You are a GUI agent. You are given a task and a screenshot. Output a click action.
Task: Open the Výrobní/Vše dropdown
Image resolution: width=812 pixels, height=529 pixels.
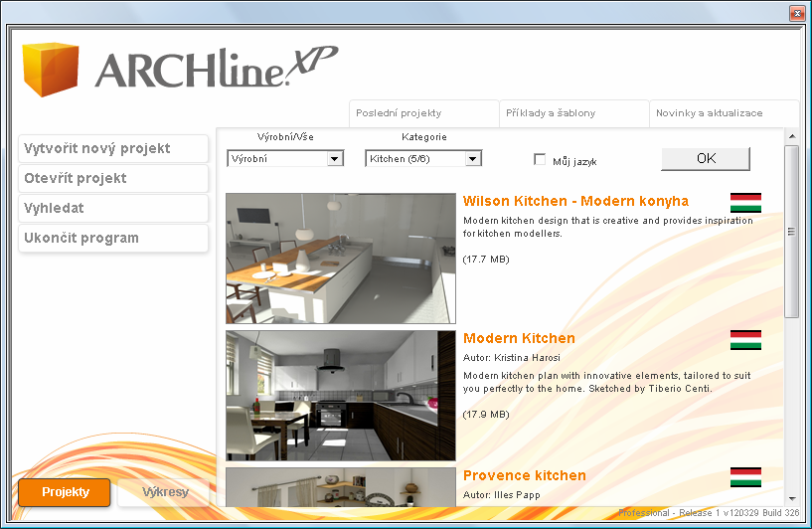(285, 158)
